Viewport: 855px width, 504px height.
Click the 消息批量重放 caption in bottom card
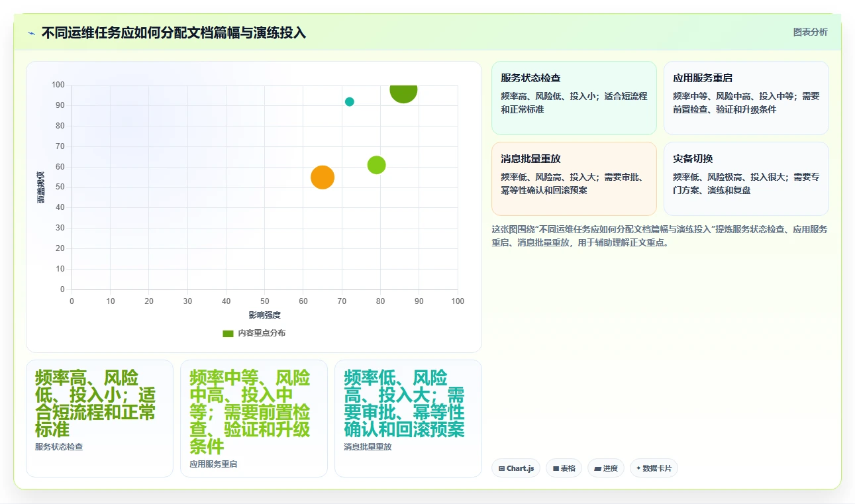(x=368, y=447)
